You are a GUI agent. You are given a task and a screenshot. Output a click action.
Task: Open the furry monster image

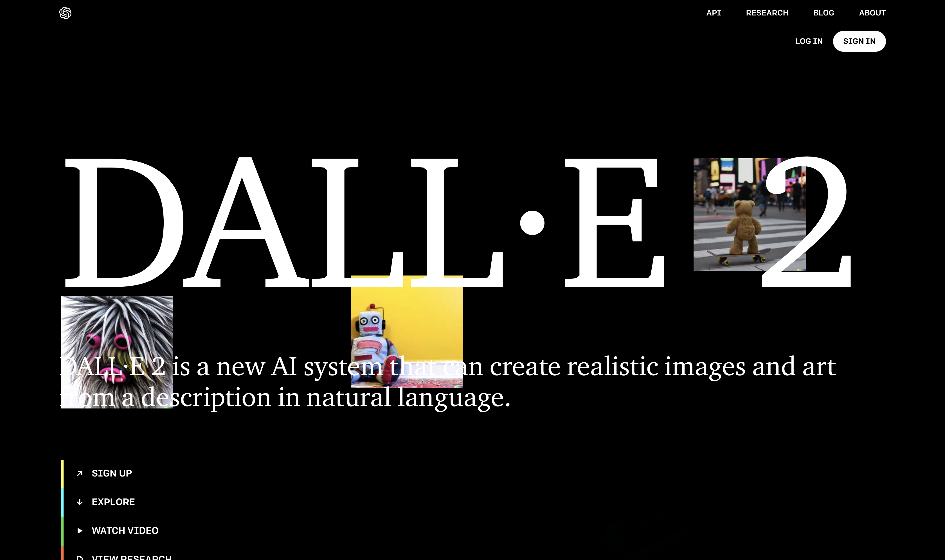[117, 328]
